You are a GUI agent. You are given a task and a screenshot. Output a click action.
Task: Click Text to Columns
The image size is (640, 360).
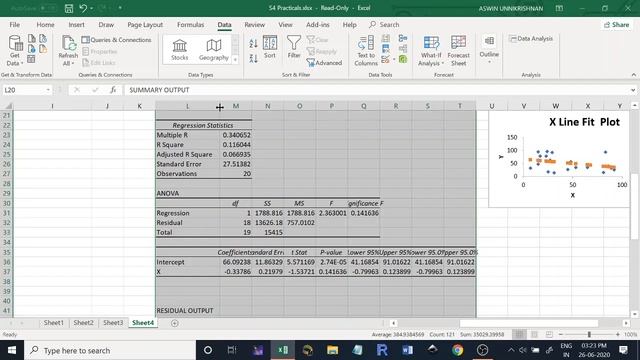(366, 51)
